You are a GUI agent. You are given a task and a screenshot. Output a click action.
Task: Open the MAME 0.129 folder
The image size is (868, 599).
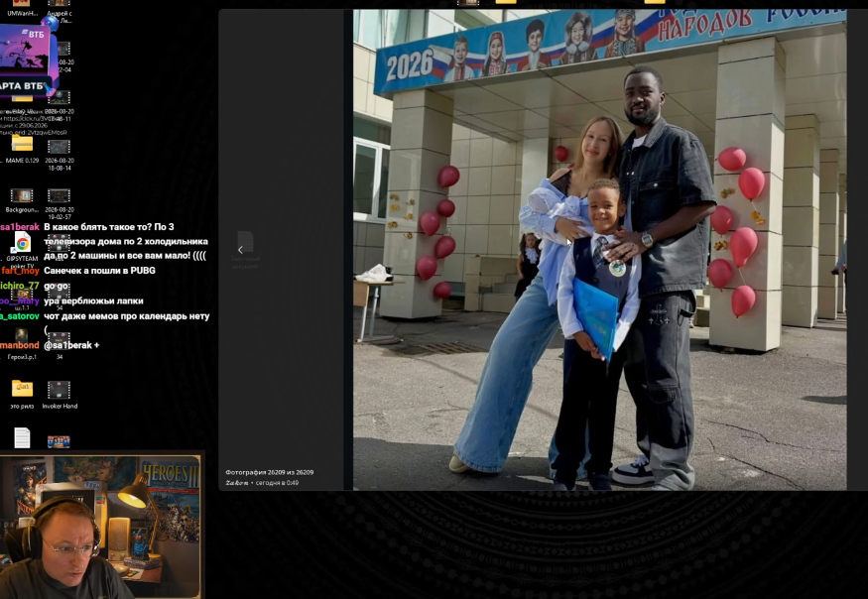click(22, 149)
